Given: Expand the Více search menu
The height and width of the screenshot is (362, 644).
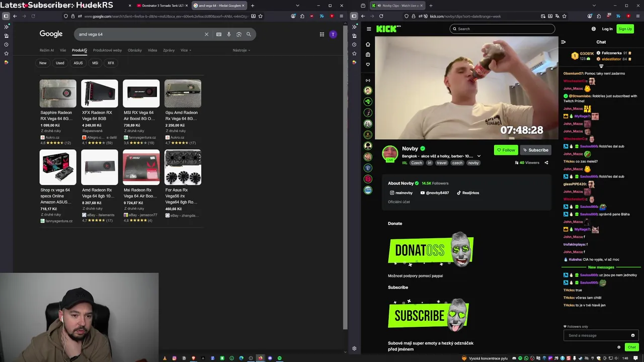Looking at the screenshot, I should point(186,50).
